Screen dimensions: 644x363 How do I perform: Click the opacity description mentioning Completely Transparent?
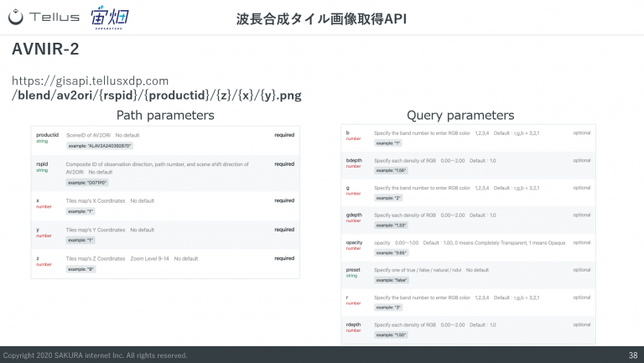tap(470, 242)
